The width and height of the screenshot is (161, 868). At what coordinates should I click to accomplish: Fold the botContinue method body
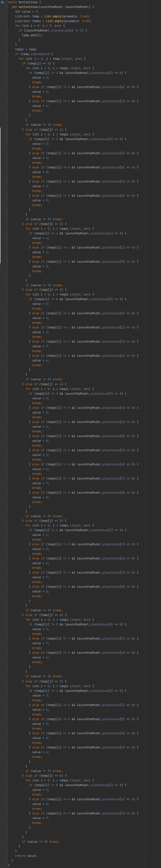7,7
